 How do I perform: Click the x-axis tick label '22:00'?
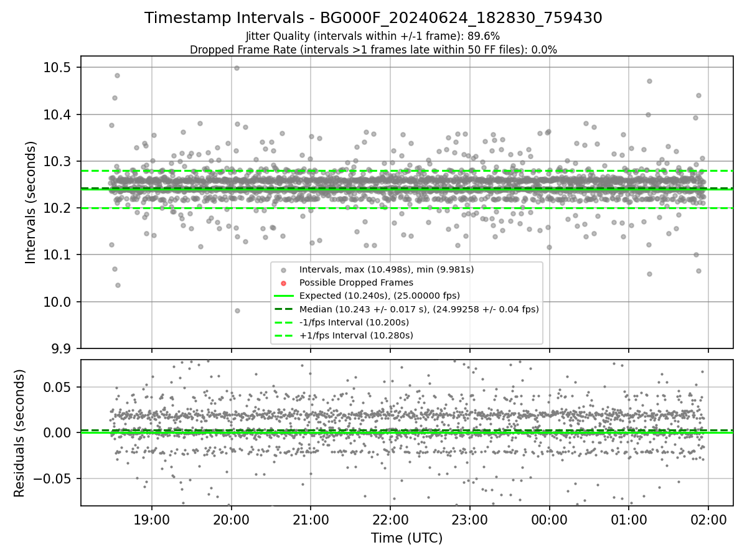click(x=390, y=520)
